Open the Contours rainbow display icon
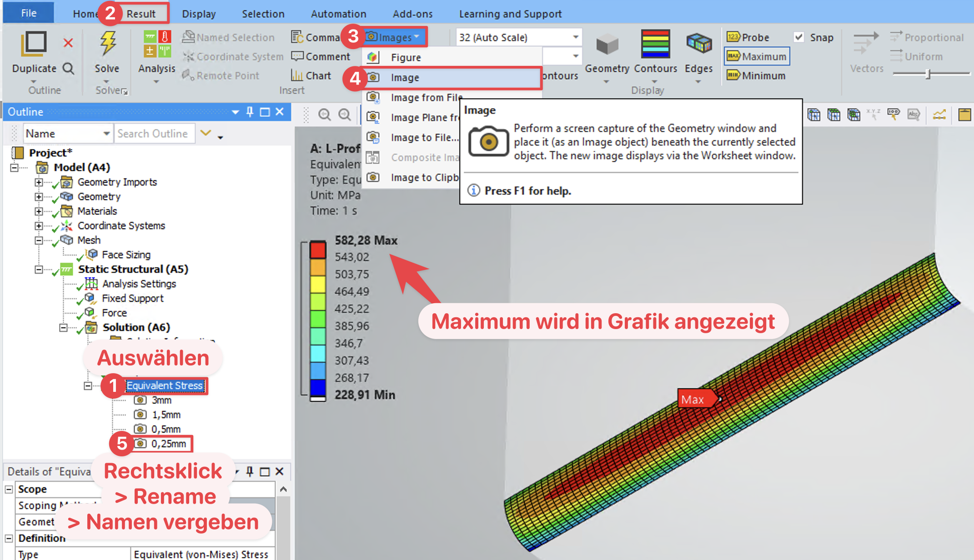 [655, 45]
